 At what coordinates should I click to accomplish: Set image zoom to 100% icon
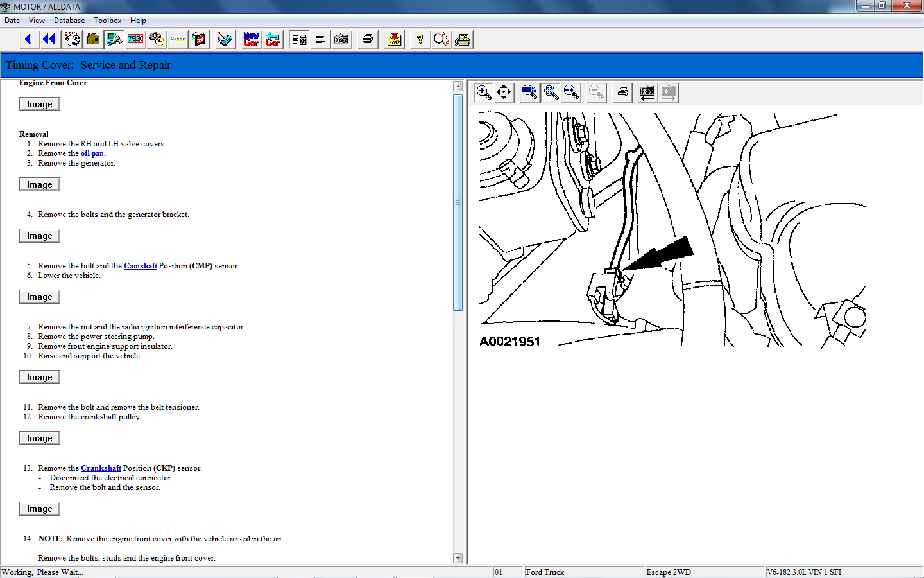pos(529,92)
